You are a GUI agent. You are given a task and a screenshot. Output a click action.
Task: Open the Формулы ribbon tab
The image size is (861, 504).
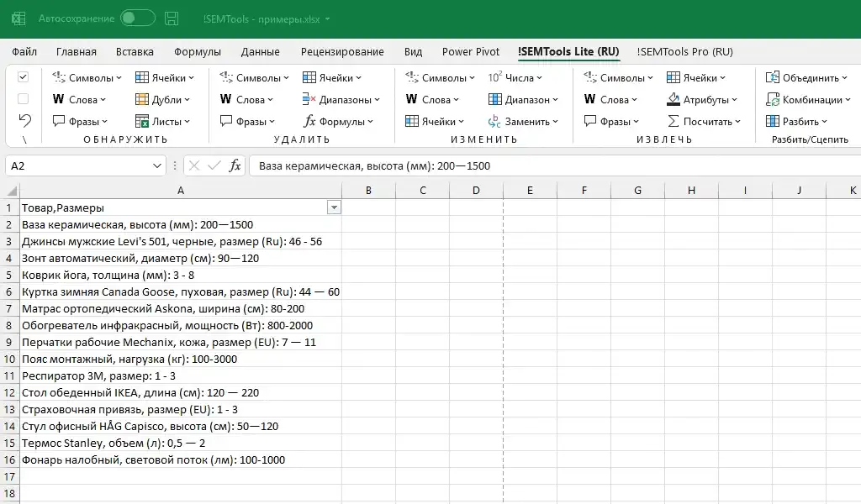[197, 51]
